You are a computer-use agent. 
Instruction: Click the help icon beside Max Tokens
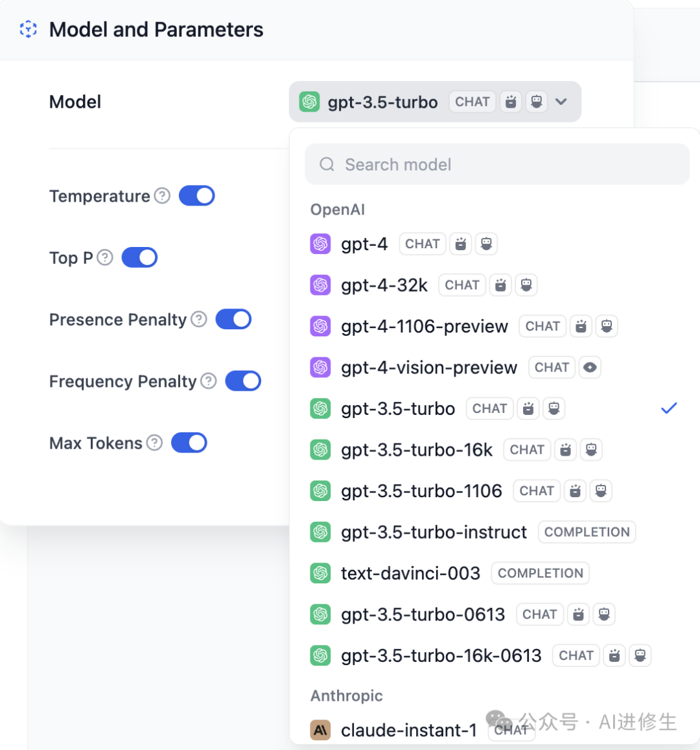pyautogui.click(x=154, y=443)
